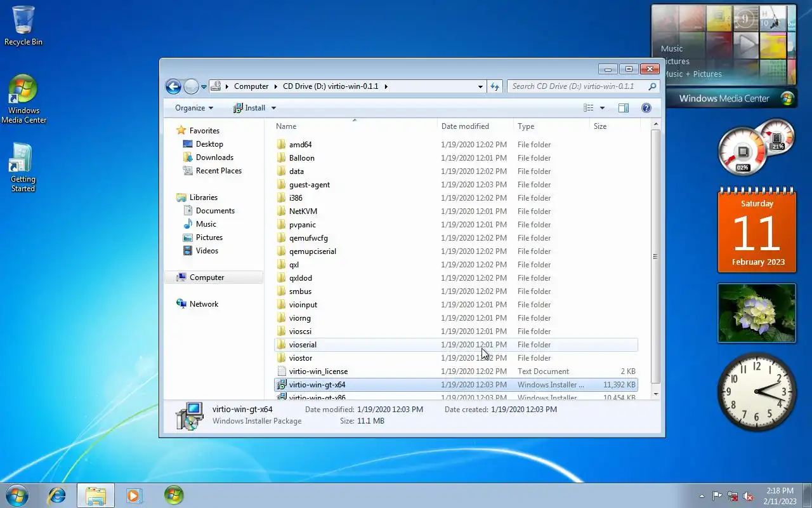The image size is (812, 508).
Task: Select Libraries in the navigation pane
Action: point(203,197)
